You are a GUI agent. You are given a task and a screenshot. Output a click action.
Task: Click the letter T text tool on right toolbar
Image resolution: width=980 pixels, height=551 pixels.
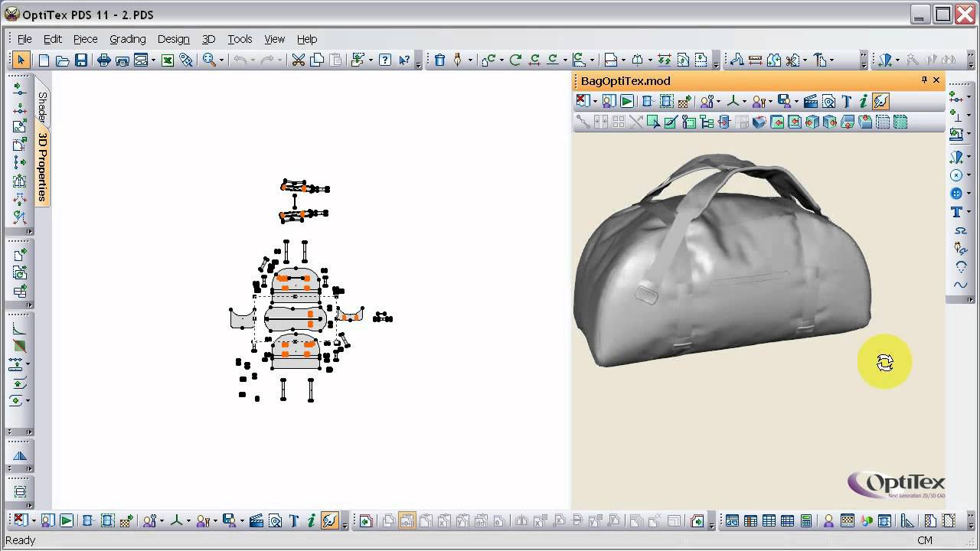(x=956, y=212)
